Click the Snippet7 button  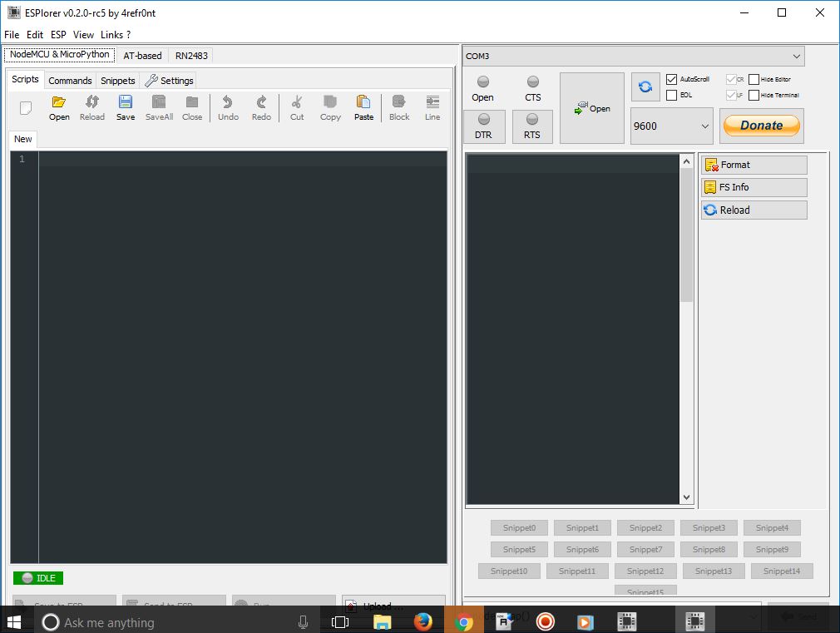click(x=645, y=549)
